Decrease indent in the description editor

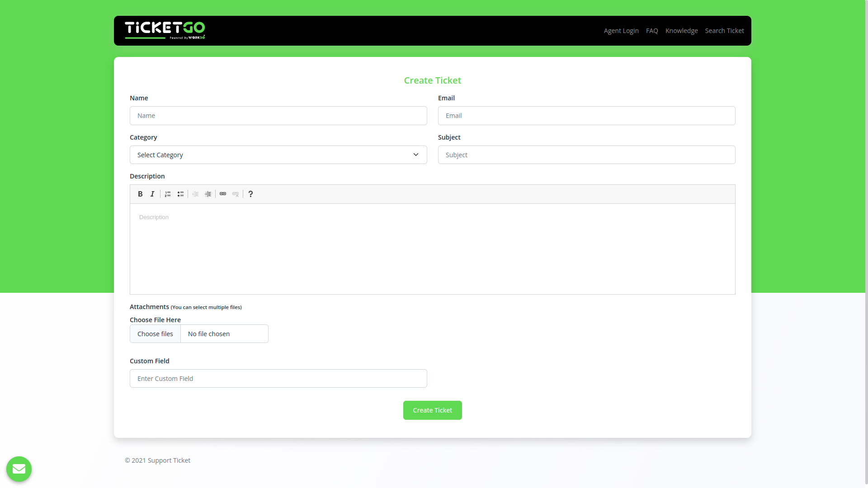pos(195,194)
